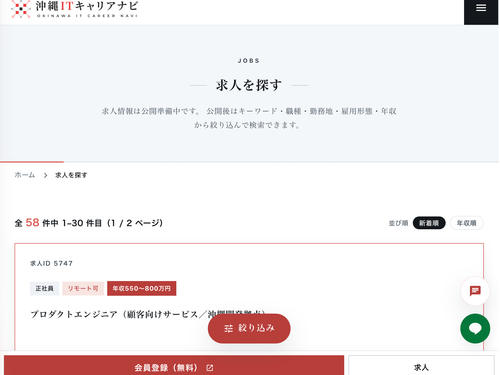Click the Okinawa IT Career Navi logo
The image size is (500, 375).
tap(74, 9)
